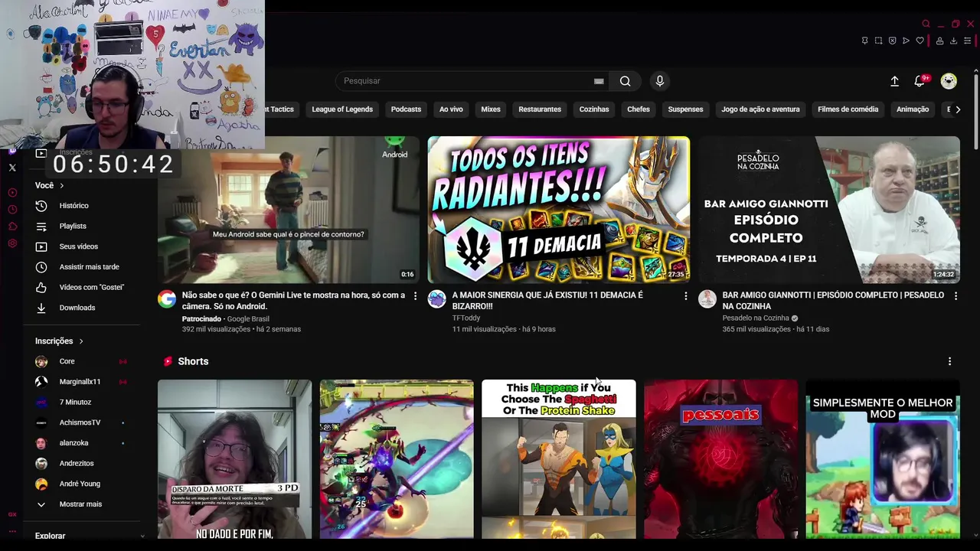Screen dimensions: 980x551
Task: Open Seus vídeos in sidebar
Action: click(x=84, y=246)
